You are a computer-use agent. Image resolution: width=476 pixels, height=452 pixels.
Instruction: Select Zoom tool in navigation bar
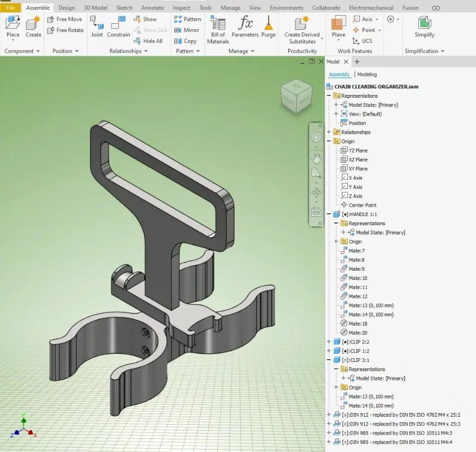coord(316,173)
